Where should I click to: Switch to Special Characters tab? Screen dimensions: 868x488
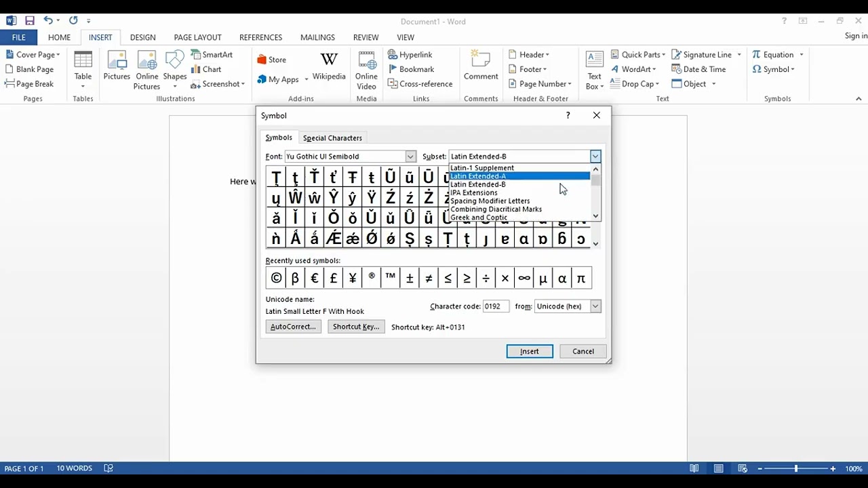tap(332, 138)
